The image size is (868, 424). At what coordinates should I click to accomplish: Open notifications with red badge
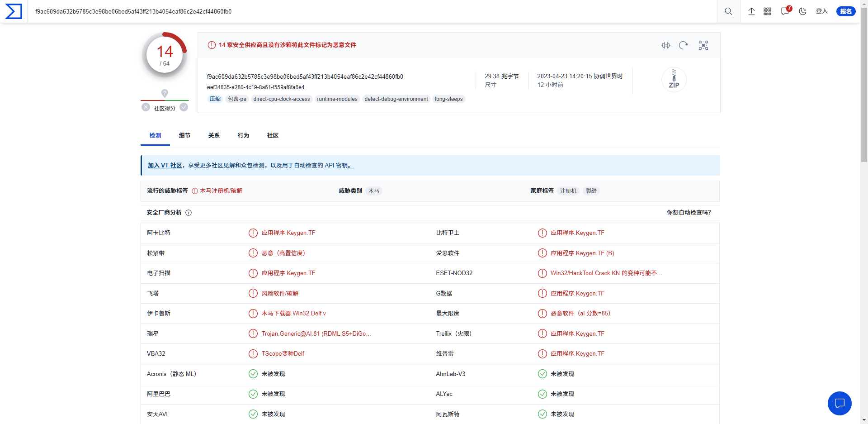(786, 11)
